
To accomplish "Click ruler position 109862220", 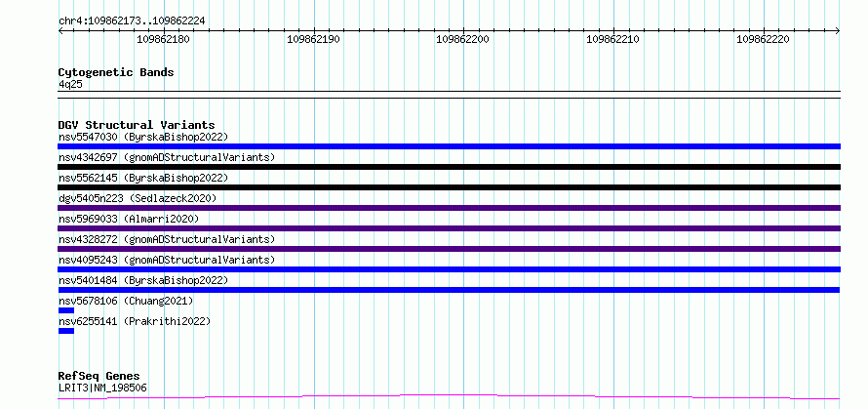I will (763, 39).
